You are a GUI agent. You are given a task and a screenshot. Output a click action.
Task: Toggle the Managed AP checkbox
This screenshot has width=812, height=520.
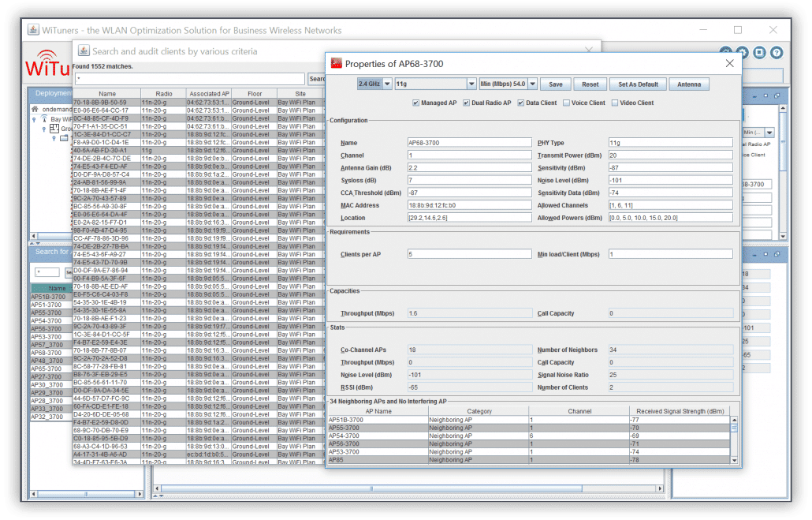pyautogui.click(x=415, y=103)
